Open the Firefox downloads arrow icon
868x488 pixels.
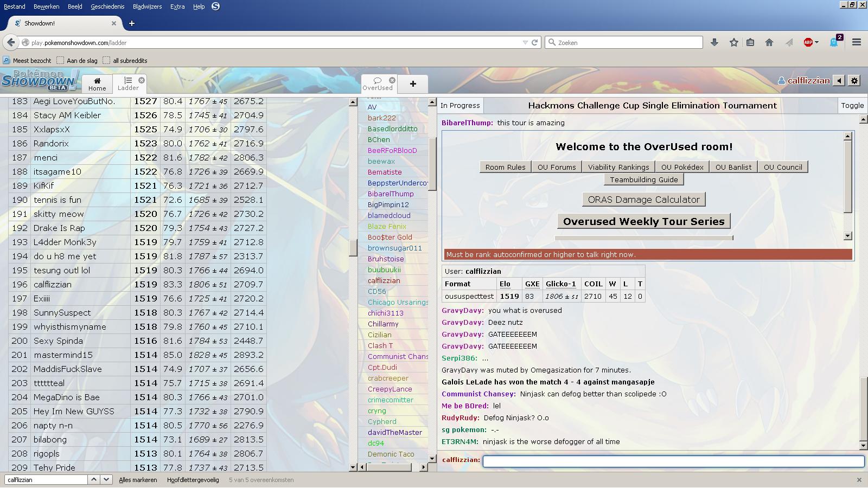click(714, 42)
